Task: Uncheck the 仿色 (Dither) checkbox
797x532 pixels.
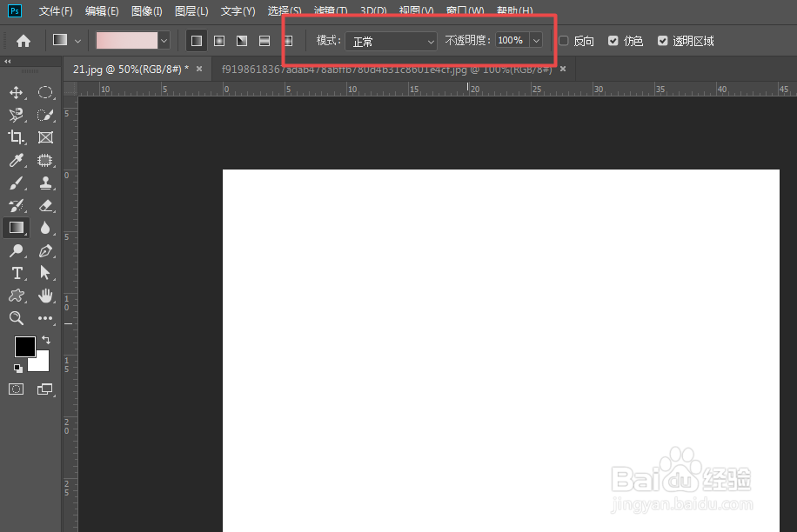Action: tap(613, 41)
